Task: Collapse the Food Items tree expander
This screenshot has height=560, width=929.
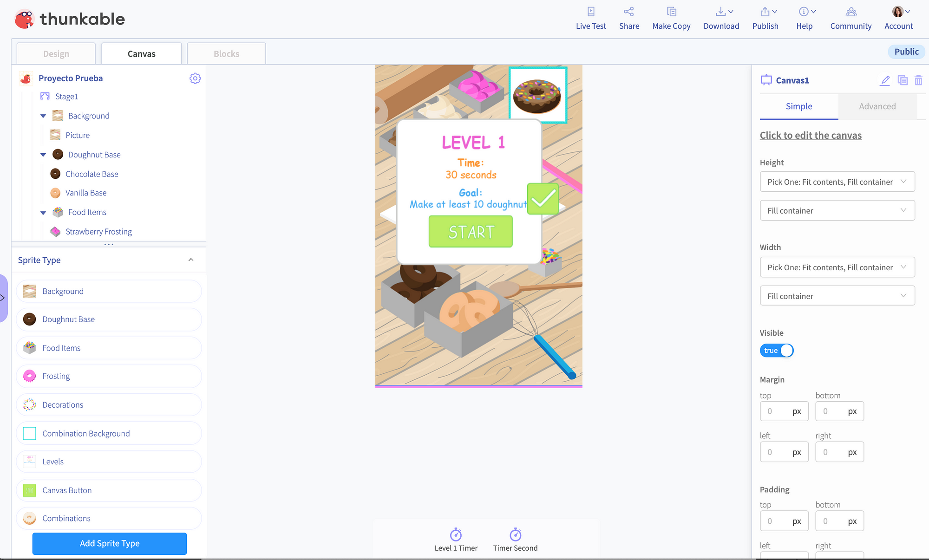Action: pyautogui.click(x=43, y=212)
